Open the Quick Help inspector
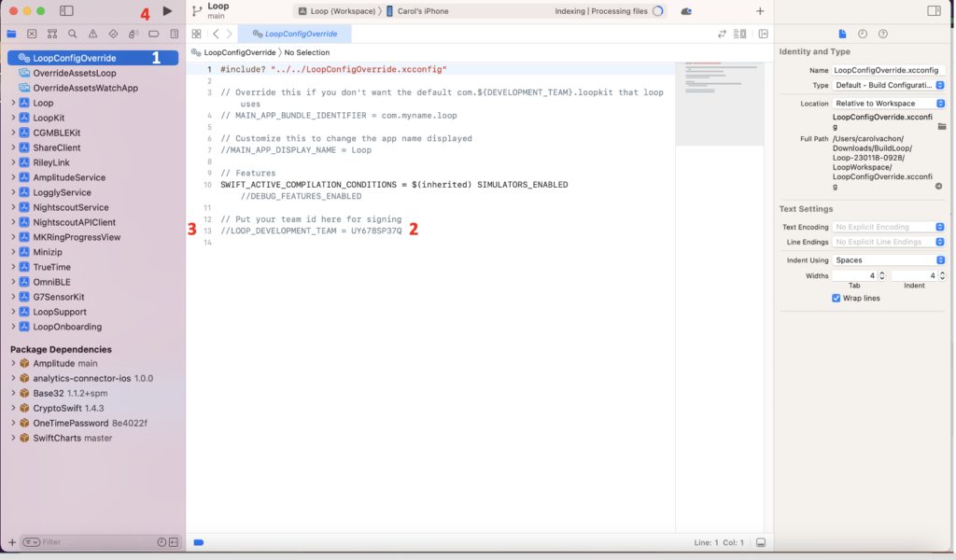 [x=884, y=34]
